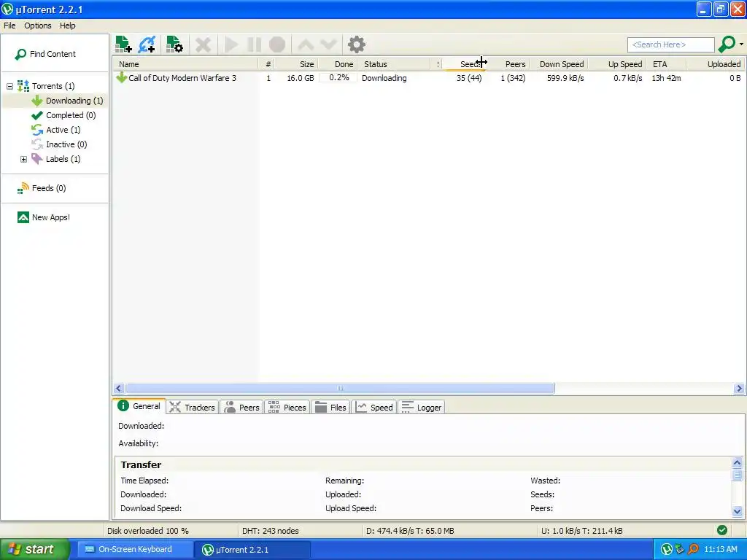Click the Remove torrent X icon

(204, 45)
